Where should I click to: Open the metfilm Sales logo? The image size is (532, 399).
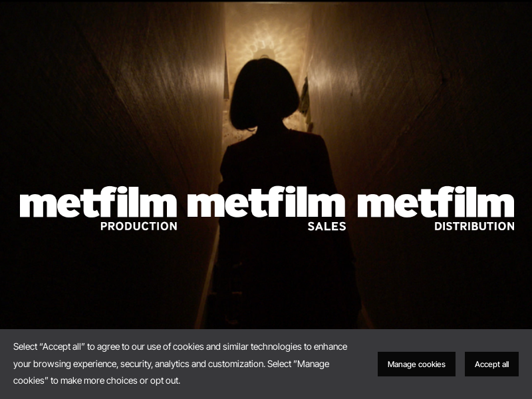click(267, 209)
